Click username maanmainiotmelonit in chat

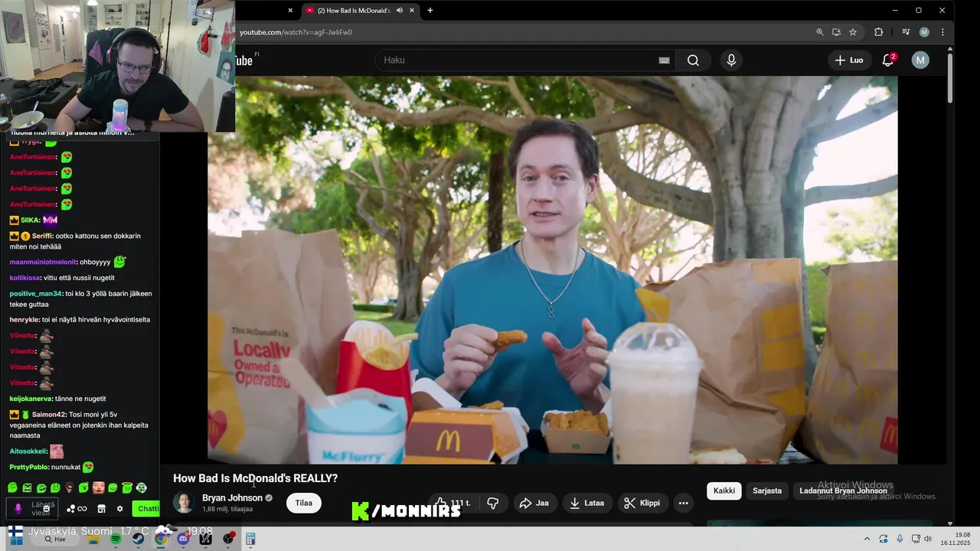(x=43, y=262)
